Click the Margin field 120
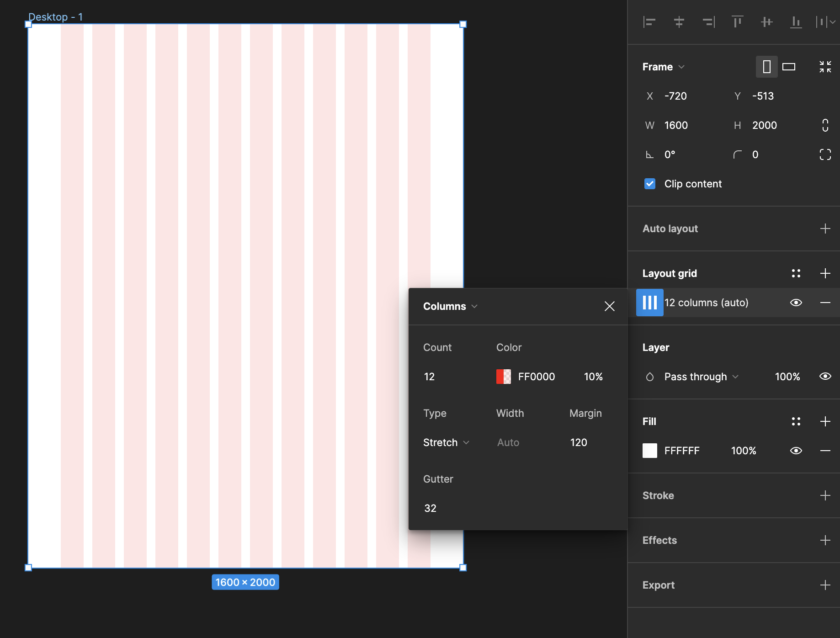The width and height of the screenshot is (840, 638). click(579, 442)
